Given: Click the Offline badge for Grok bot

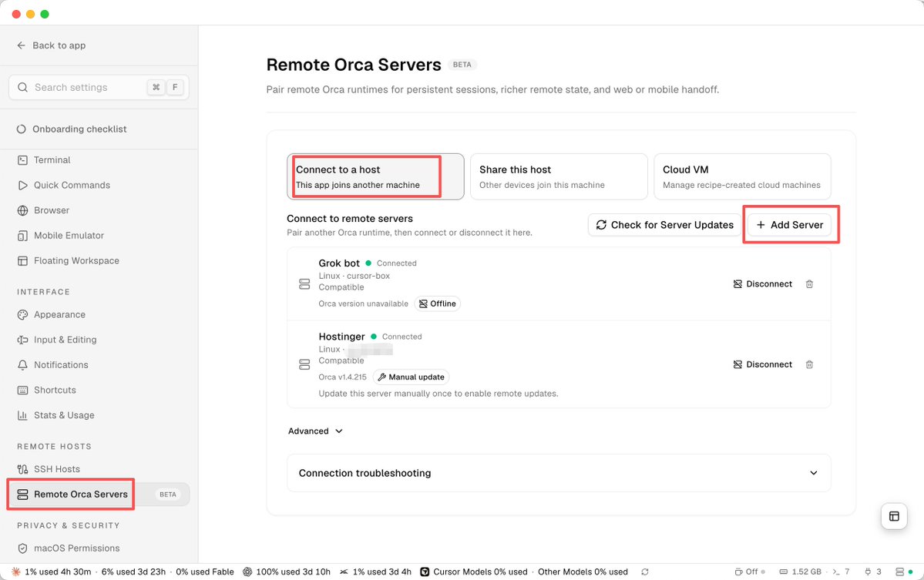Looking at the screenshot, I should click(x=437, y=303).
